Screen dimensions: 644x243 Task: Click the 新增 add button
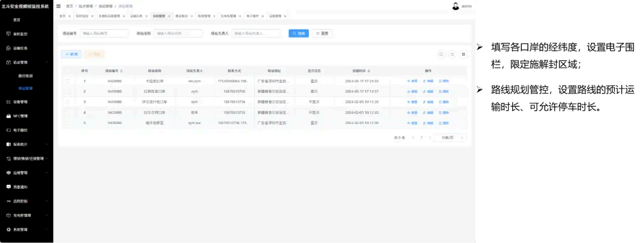tap(71, 54)
